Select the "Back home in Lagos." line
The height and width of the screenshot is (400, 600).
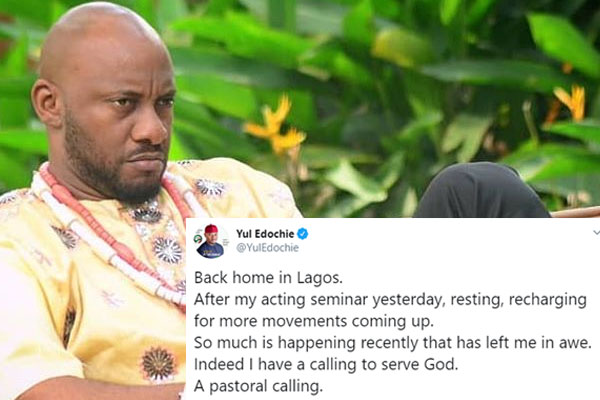click(x=268, y=277)
